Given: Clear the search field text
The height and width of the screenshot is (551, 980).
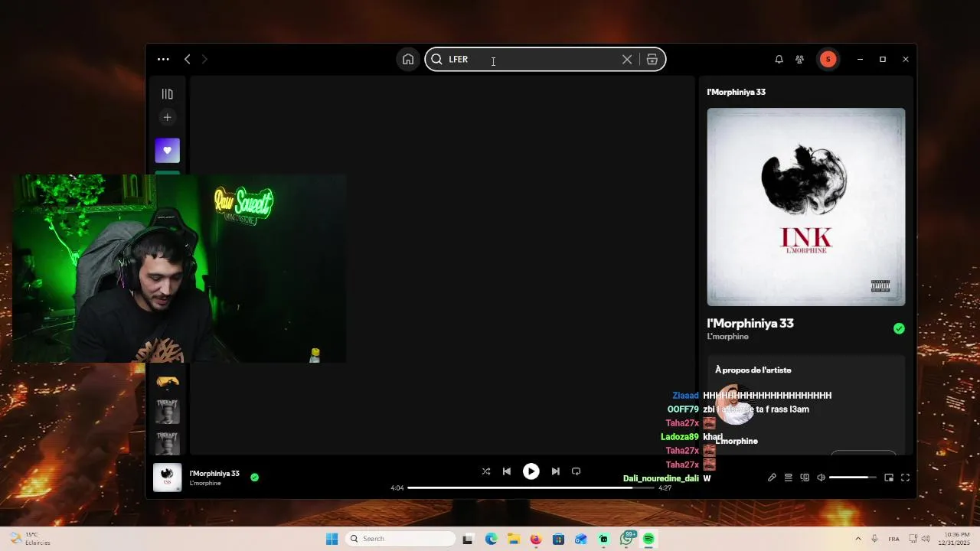Looking at the screenshot, I should coord(627,59).
